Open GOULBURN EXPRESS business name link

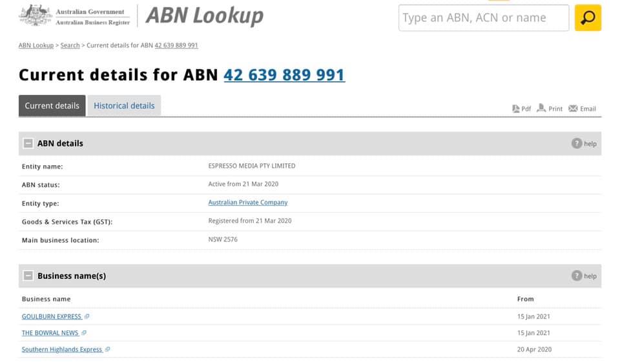click(x=52, y=317)
